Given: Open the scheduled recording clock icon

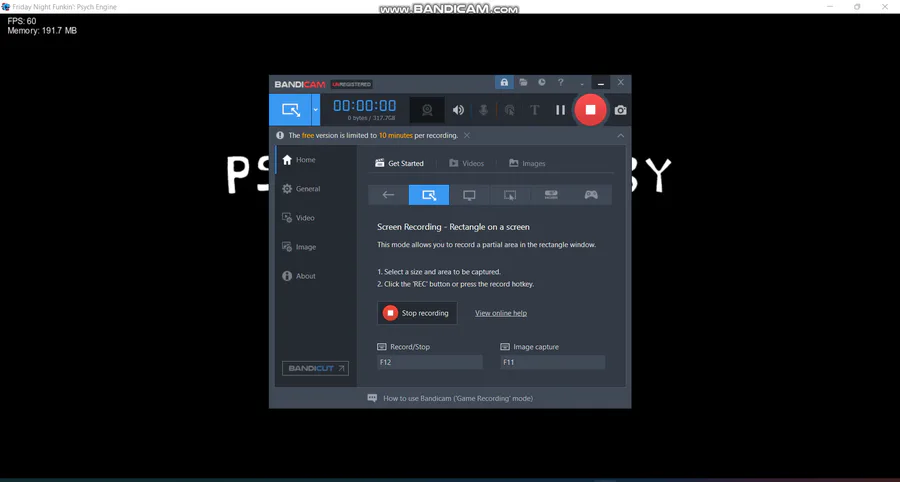Looking at the screenshot, I should [x=542, y=83].
